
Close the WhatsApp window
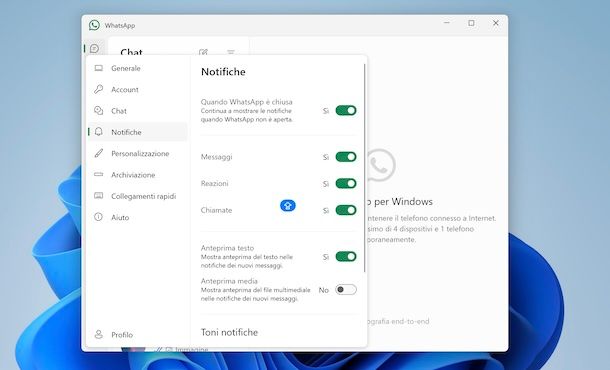tap(496, 23)
